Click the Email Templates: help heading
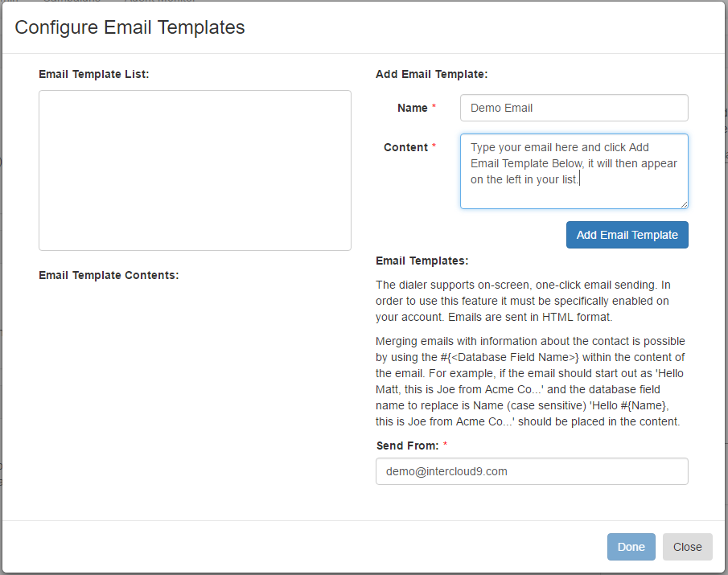This screenshot has height=575, width=728. 422,261
